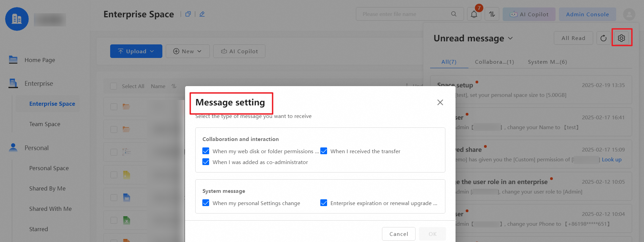Open Team Space in the sidebar
This screenshot has height=242, width=644.
tap(45, 124)
